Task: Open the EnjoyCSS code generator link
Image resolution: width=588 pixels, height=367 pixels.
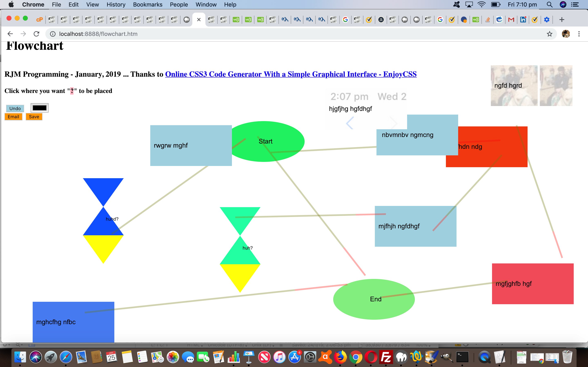Action: point(291,74)
